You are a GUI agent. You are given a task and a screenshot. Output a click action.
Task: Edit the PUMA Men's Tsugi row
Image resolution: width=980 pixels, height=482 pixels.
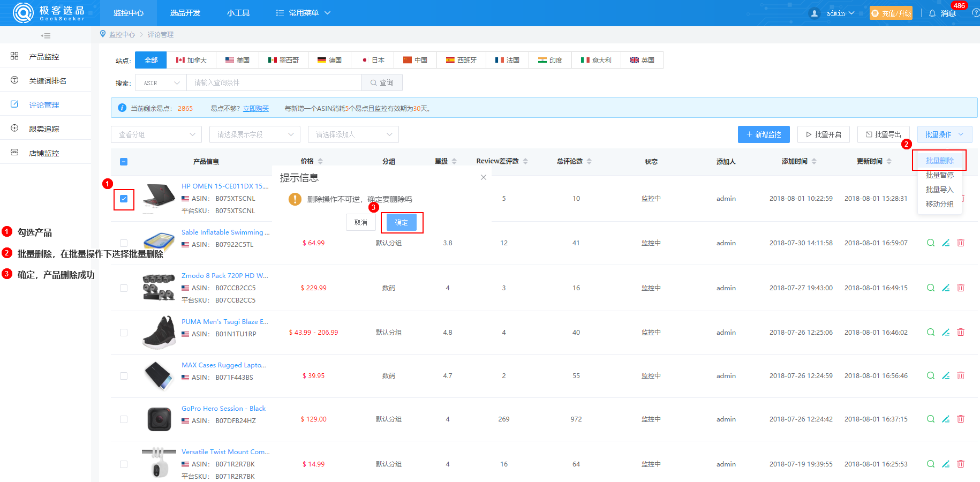tap(946, 332)
